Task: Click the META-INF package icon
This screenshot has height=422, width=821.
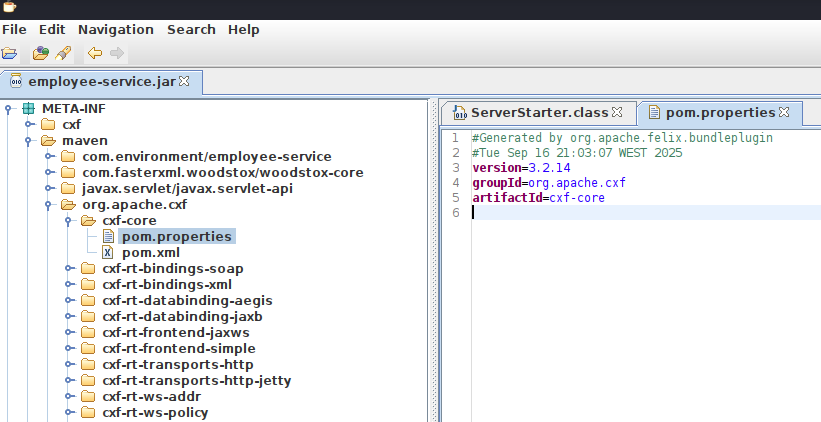Action: (28, 108)
